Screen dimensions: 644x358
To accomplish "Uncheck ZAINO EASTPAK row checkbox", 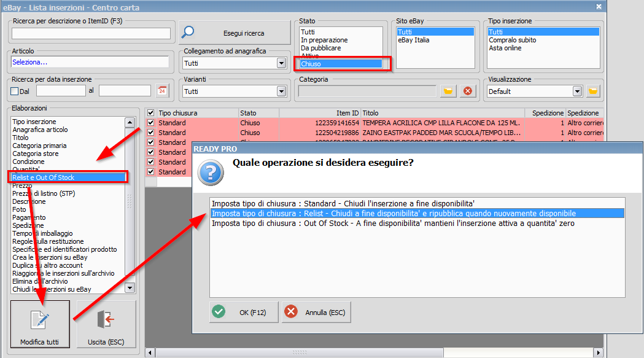I will tap(151, 133).
